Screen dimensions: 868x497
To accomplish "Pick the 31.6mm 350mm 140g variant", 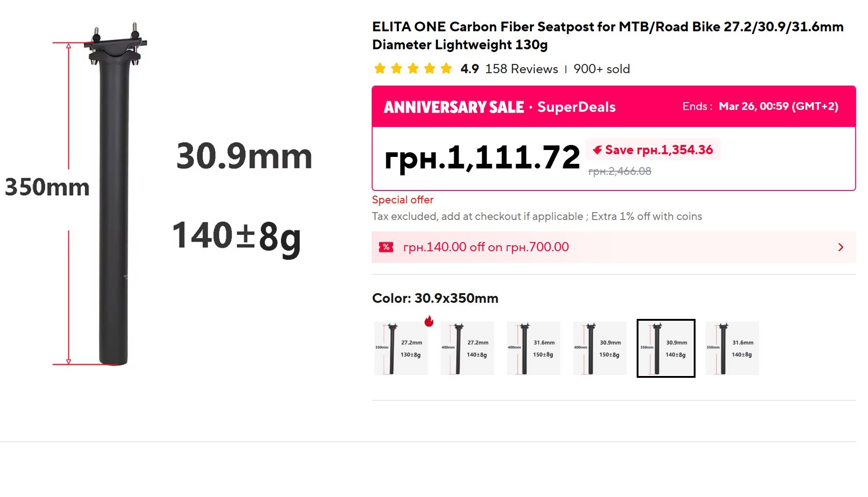I will (732, 348).
